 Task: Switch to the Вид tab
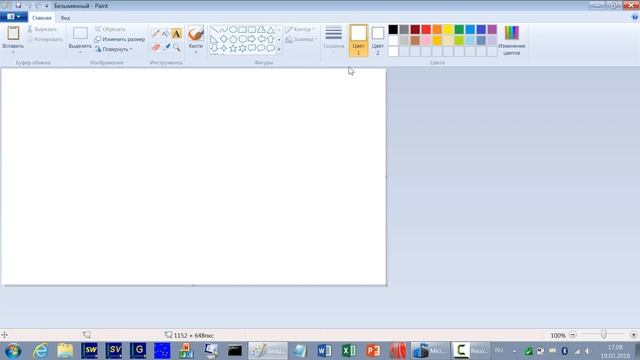click(x=65, y=18)
